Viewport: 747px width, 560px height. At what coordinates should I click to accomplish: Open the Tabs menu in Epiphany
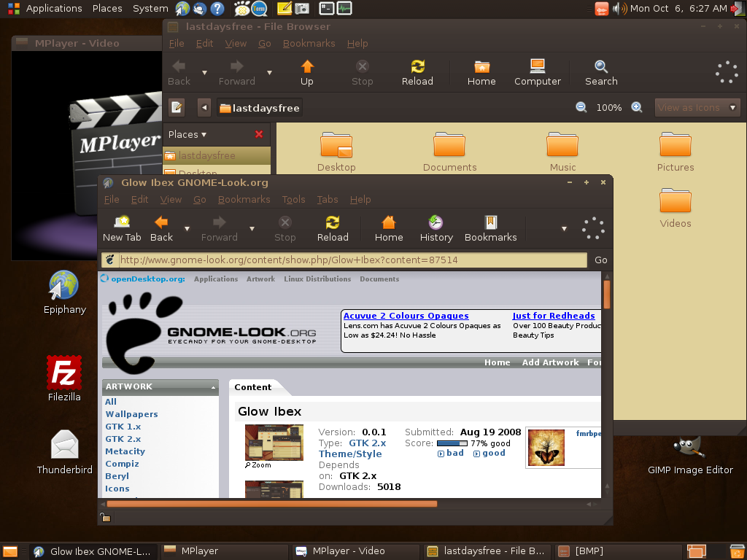(328, 200)
